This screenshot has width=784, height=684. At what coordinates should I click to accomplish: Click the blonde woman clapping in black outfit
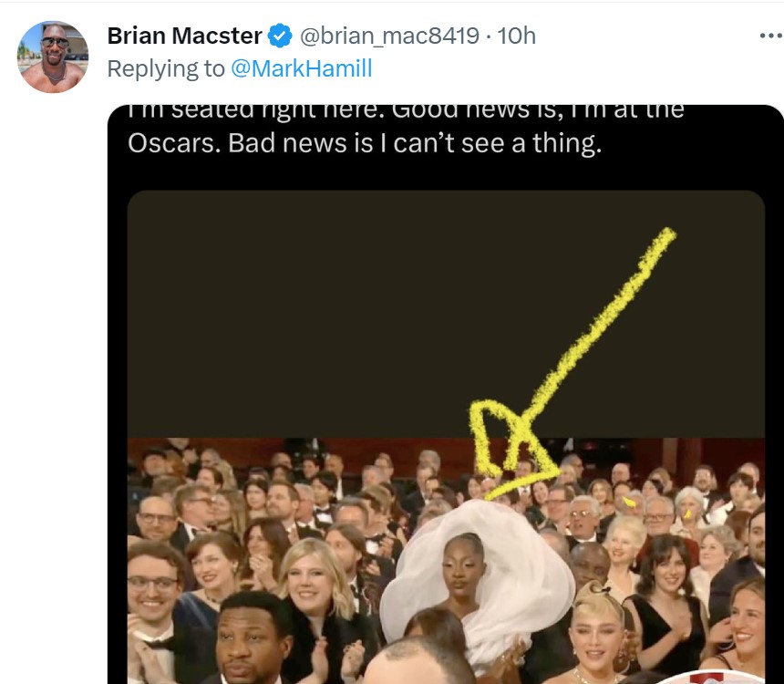coord(315,593)
